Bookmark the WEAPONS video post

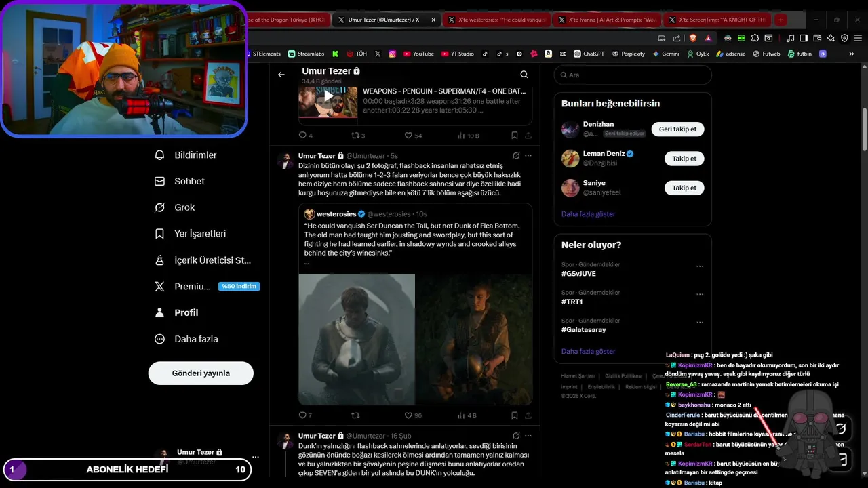pos(515,136)
